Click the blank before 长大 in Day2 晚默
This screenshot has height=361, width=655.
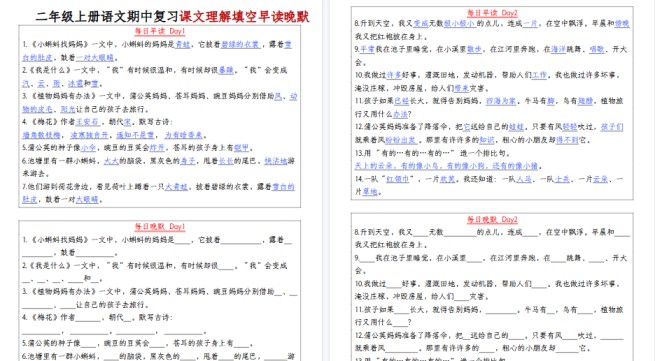[402, 310]
